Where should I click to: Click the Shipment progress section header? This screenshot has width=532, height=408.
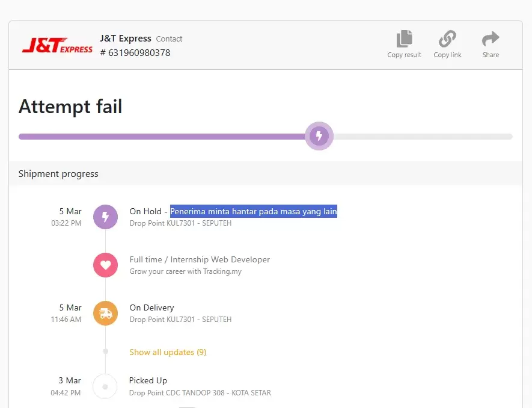58,174
